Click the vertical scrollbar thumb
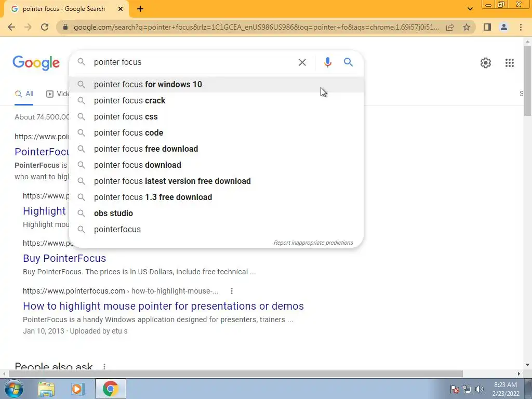The height and width of the screenshot is (399, 532). (527, 80)
